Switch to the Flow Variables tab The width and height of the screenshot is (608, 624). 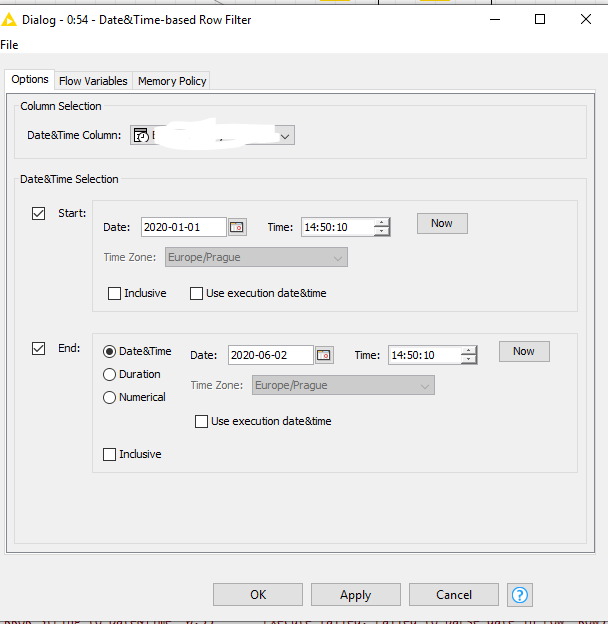click(93, 81)
